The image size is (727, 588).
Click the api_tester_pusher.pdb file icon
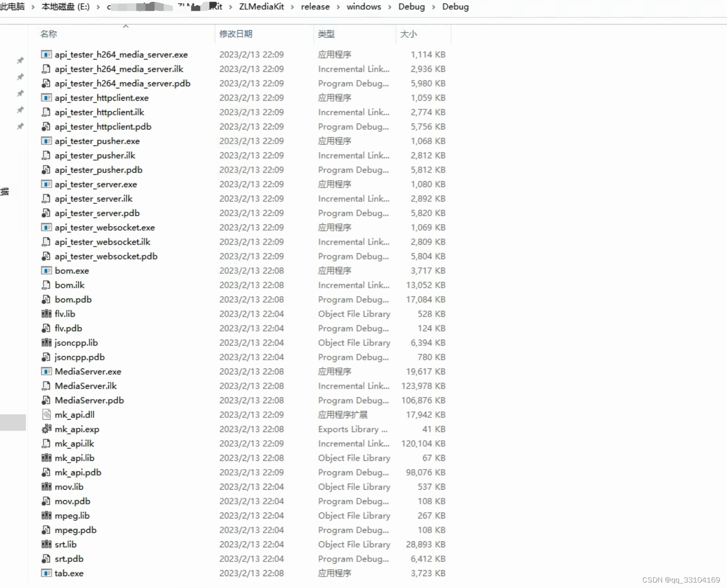point(46,170)
